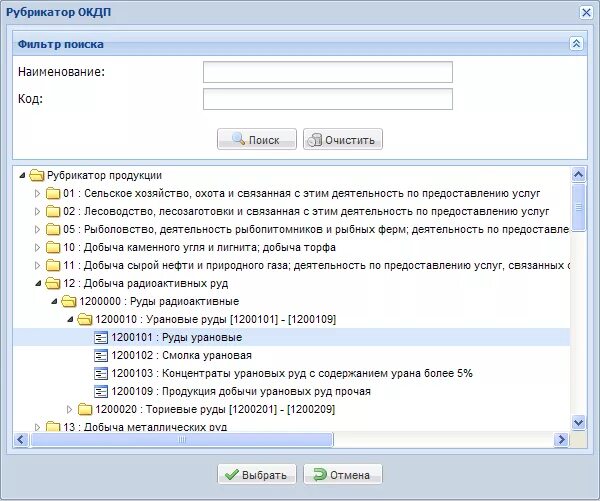Viewport: 600px width, 501px height.
Task: Click horizontal scrollbar left arrow
Action: [21, 439]
